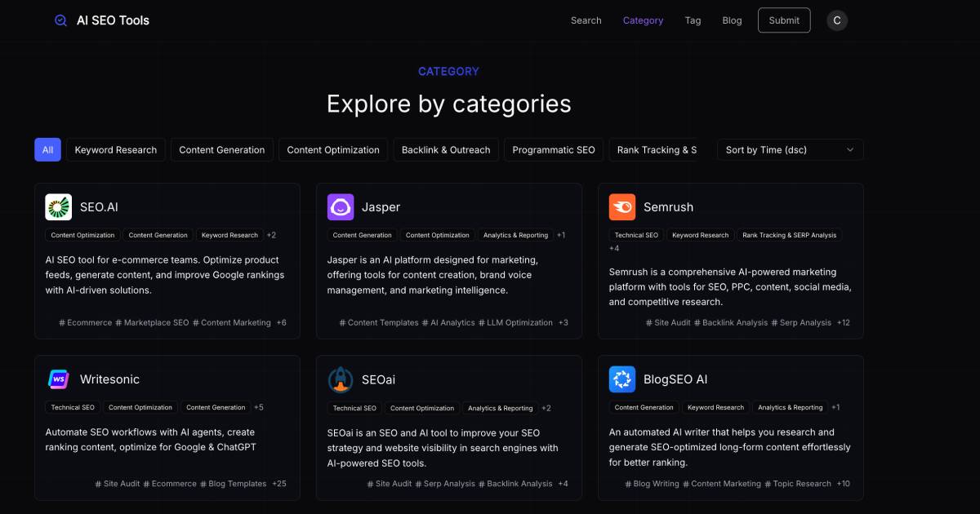Image resolution: width=980 pixels, height=514 pixels.
Task: Toggle the All category filter
Action: [47, 149]
